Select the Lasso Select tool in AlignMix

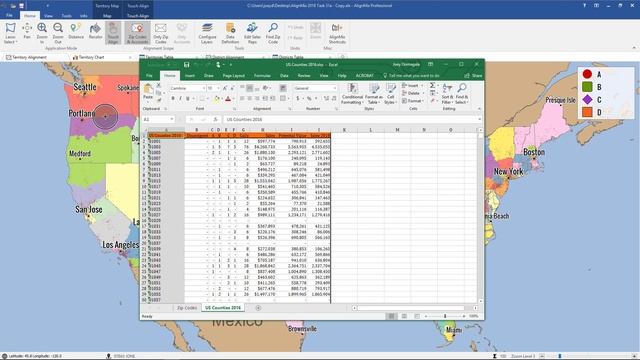(10, 33)
